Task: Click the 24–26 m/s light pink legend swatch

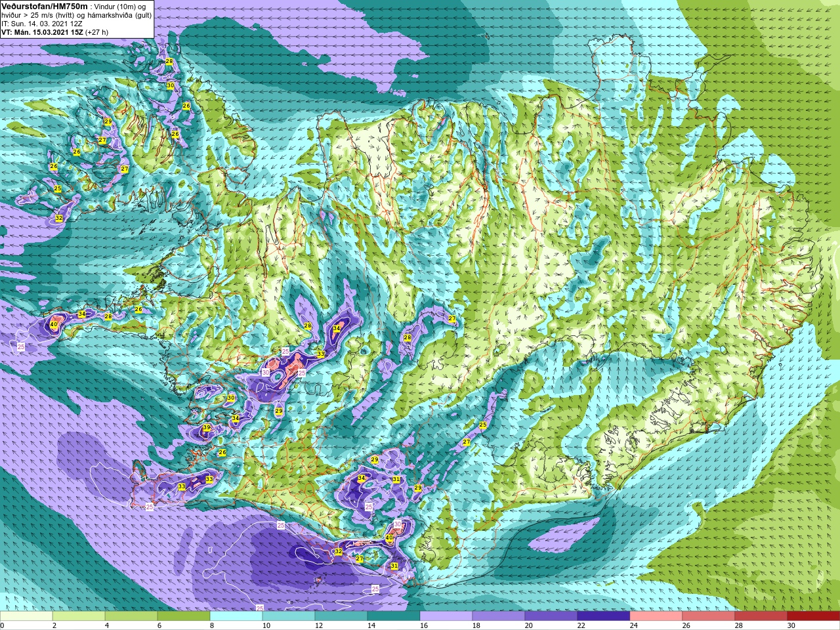Action: tap(656, 616)
